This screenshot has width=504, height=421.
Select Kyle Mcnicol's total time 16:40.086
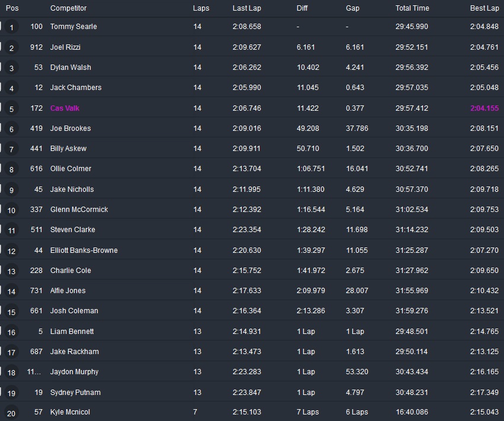pos(412,412)
